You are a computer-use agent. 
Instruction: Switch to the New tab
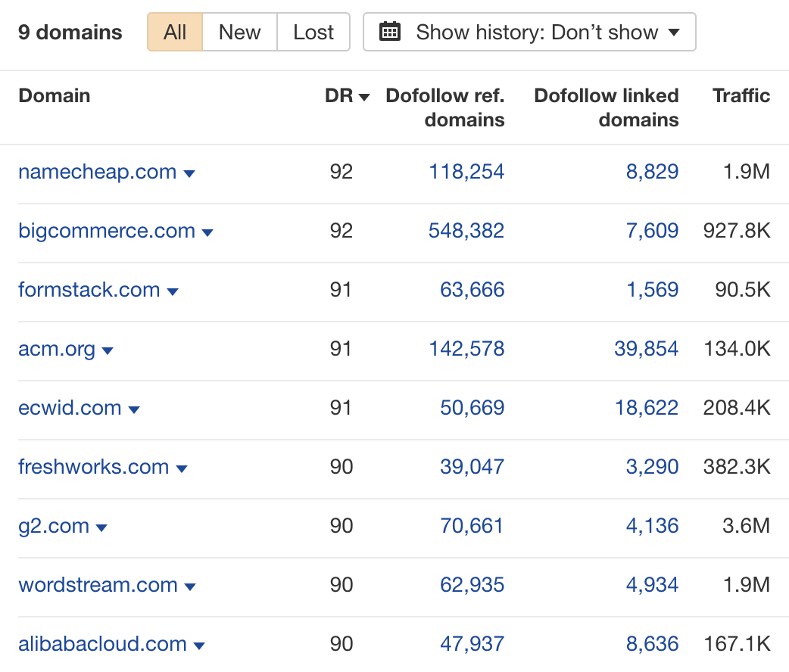tap(239, 32)
